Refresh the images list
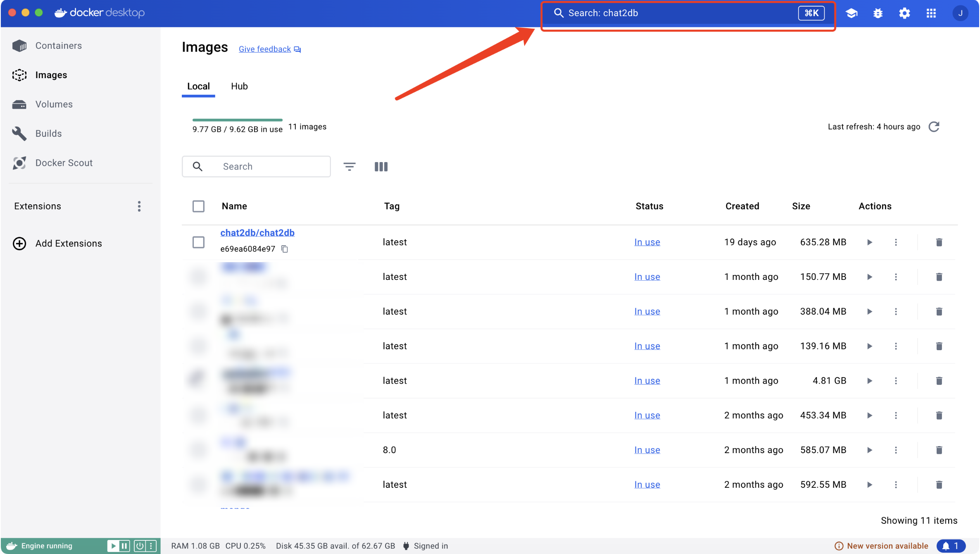The width and height of the screenshot is (980, 554). pos(934,127)
